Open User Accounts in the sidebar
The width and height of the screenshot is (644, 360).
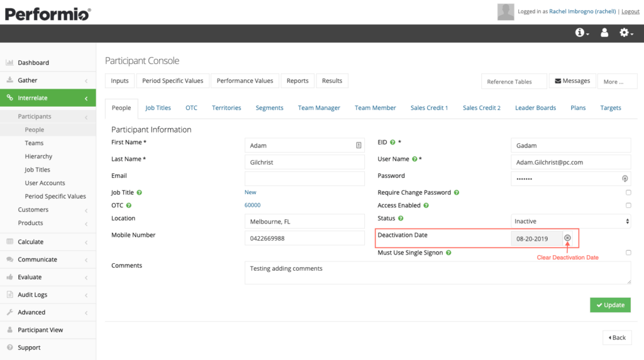coord(45,183)
